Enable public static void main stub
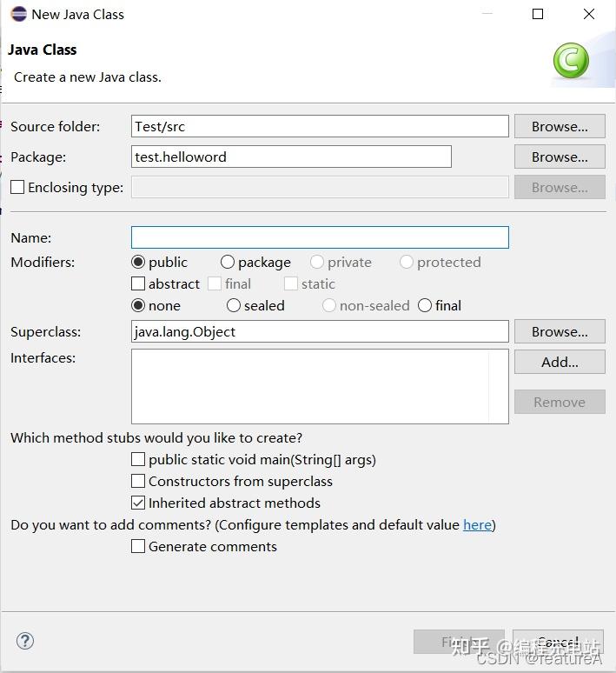 (x=138, y=459)
